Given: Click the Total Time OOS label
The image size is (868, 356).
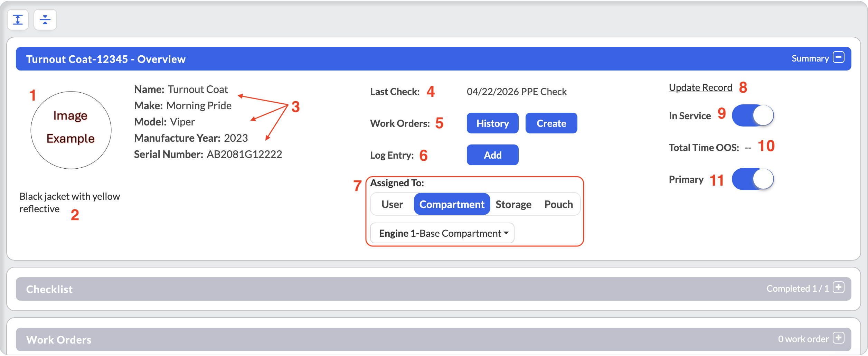Looking at the screenshot, I should pos(704,148).
